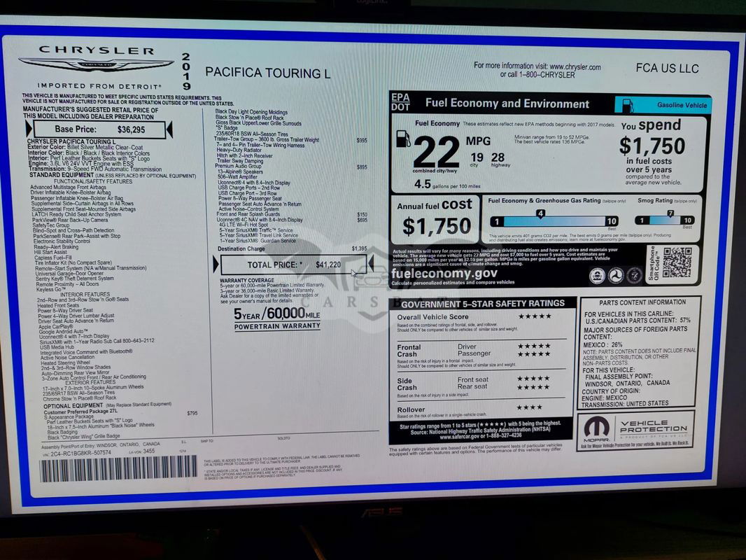746x560 pixels.
Task: Click marker 7 on the Smog Rating scale
Action: [670, 213]
